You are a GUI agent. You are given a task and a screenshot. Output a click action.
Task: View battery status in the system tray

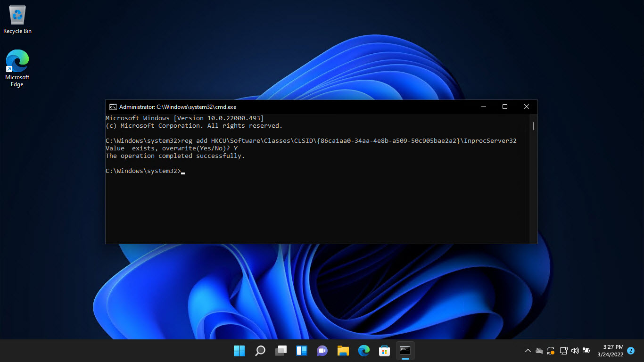point(586,351)
